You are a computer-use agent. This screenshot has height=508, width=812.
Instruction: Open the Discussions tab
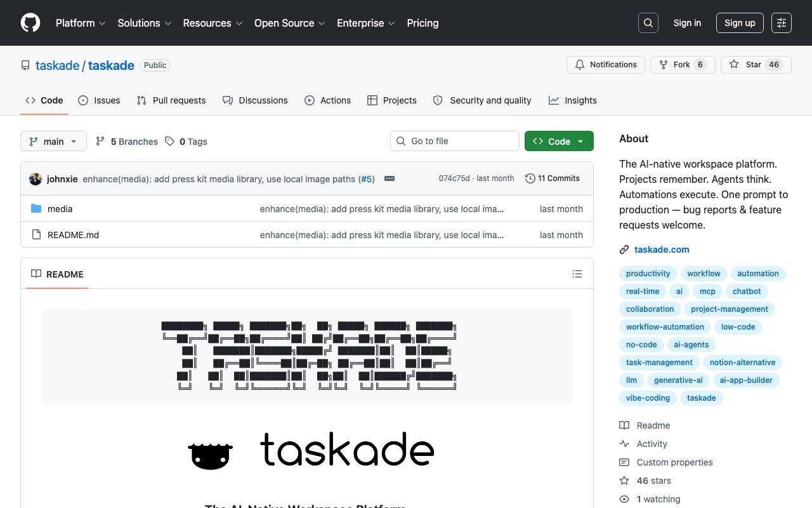tap(255, 100)
